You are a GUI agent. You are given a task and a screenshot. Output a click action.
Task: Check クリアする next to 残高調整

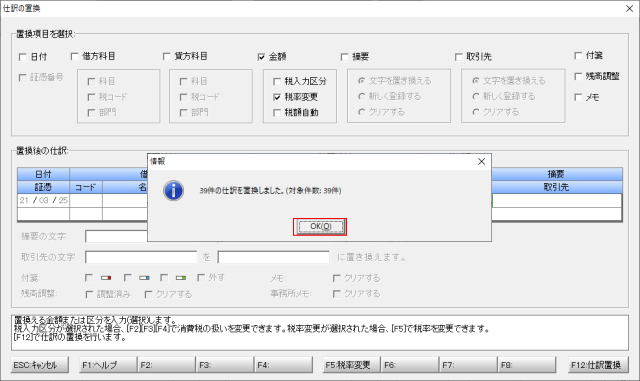[149, 294]
